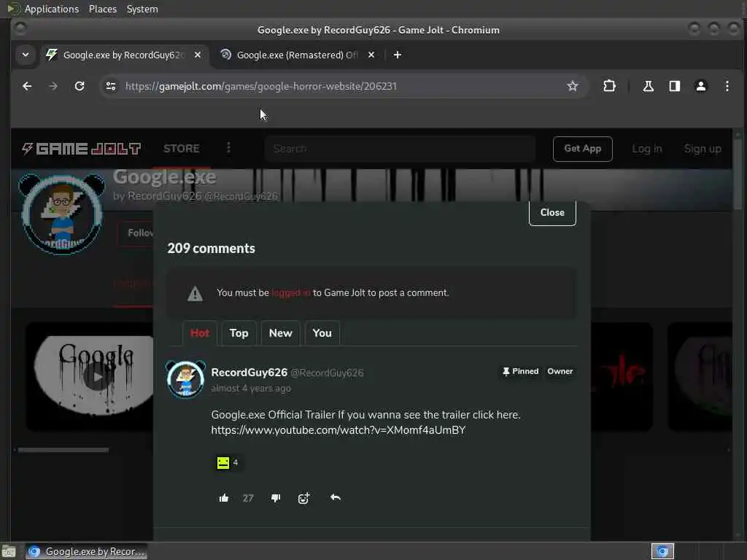This screenshot has width=747, height=560.
Task: Close the Google.exe (Remastered) tab
Action: [x=371, y=55]
